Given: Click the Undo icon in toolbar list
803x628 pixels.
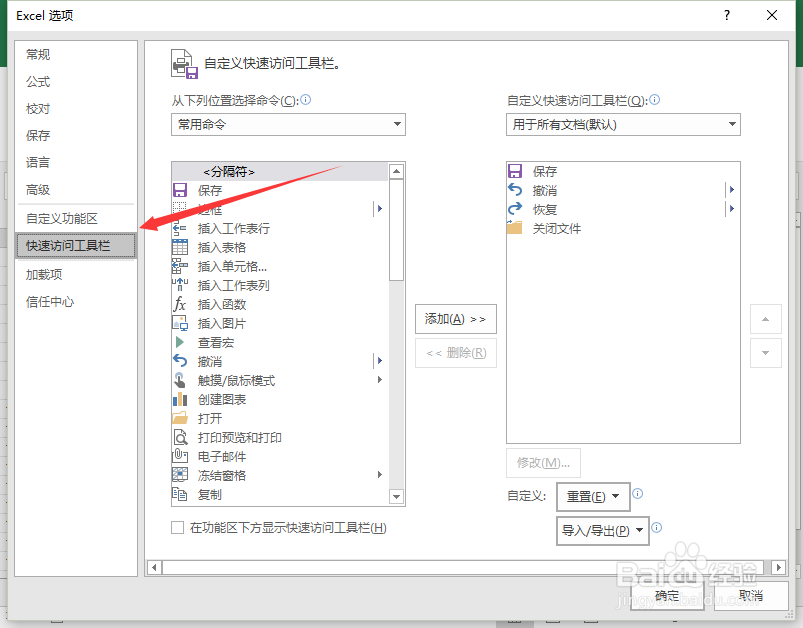Looking at the screenshot, I should (515, 190).
